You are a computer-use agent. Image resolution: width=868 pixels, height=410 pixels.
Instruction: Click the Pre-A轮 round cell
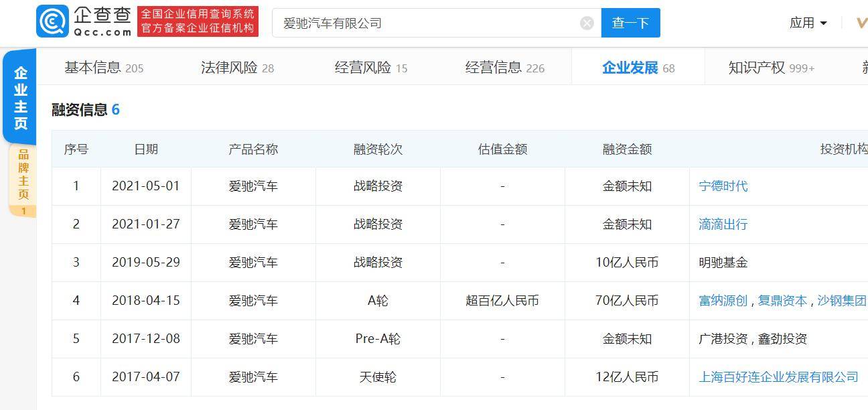coord(378,339)
